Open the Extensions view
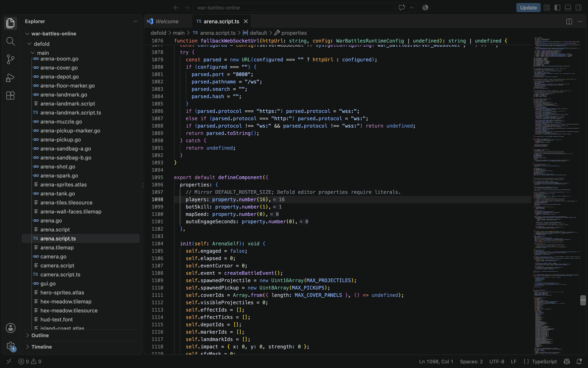 point(10,96)
